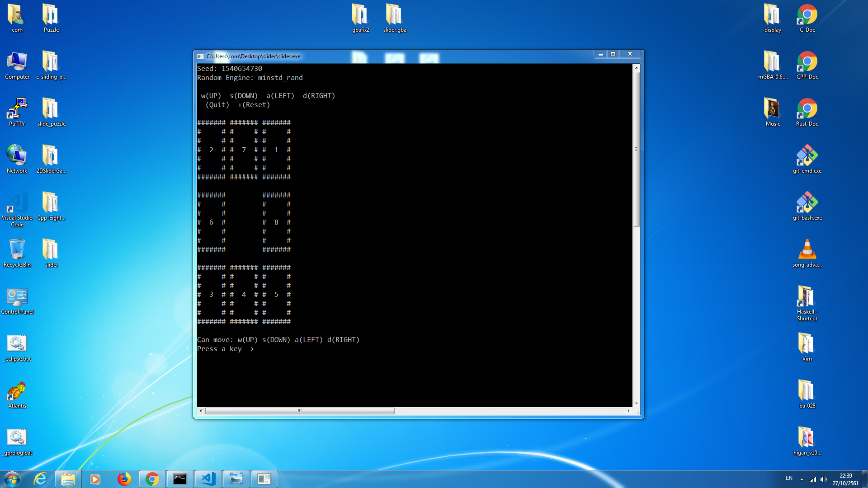Click the volume speaker tray icon
Image resolution: width=868 pixels, height=488 pixels.
click(823, 479)
